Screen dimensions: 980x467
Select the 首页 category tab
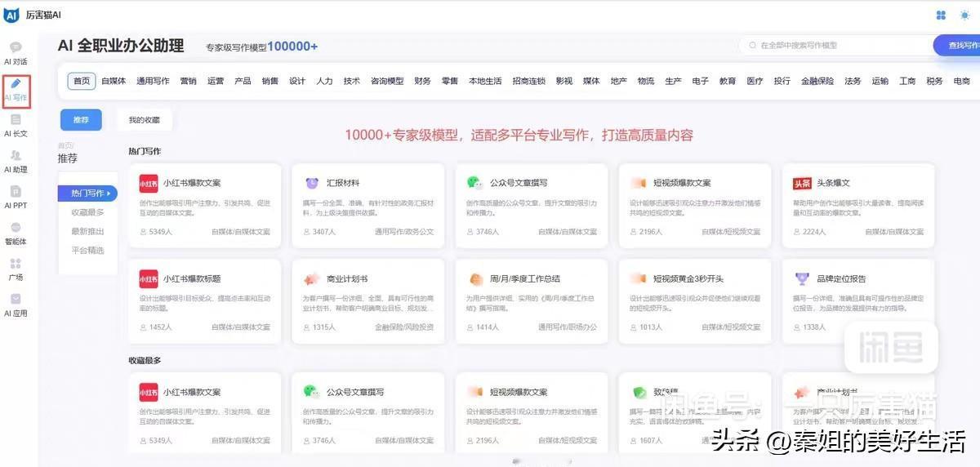[82, 81]
